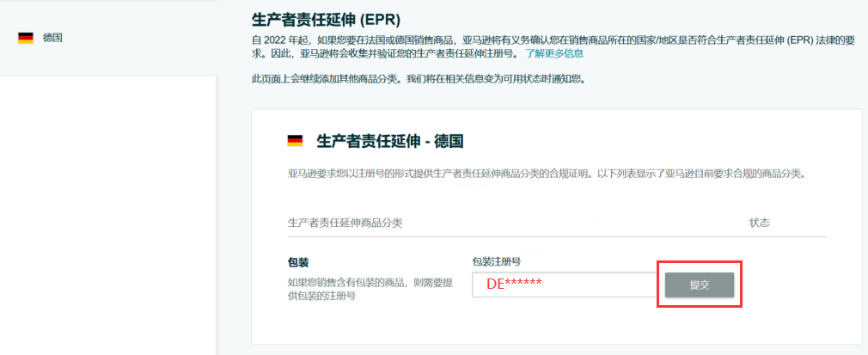Click the 生产者责任延伸商品分类 column header
Viewport: 868px width, 355px height.
click(x=345, y=223)
